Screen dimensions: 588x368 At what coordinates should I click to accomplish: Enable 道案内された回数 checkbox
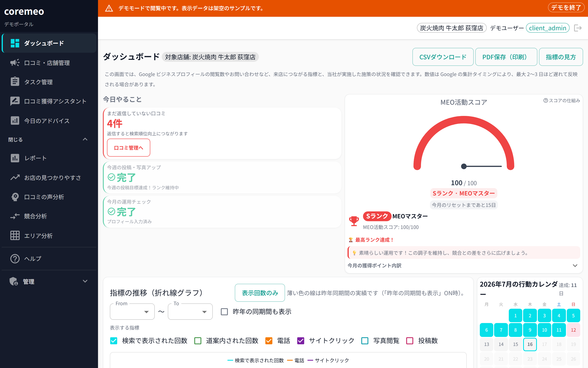198,340
